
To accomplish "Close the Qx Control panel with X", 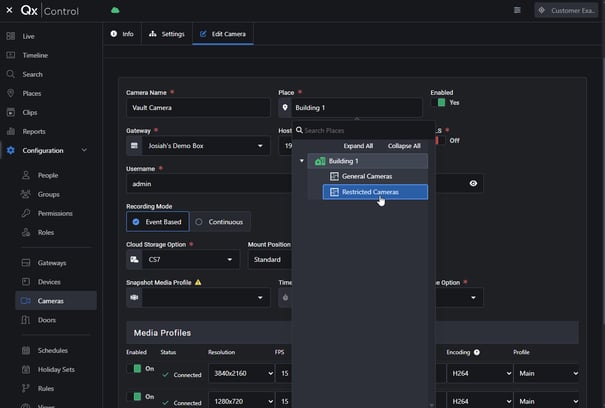I will 9,10.
